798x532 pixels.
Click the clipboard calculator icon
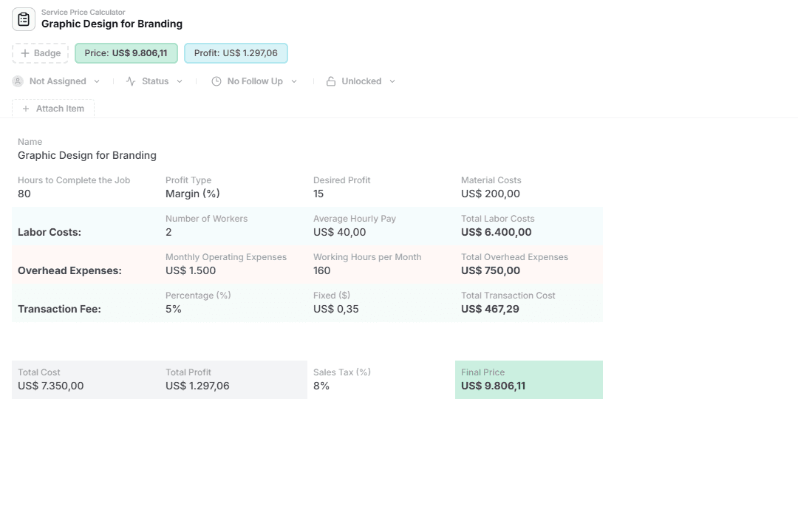point(24,19)
